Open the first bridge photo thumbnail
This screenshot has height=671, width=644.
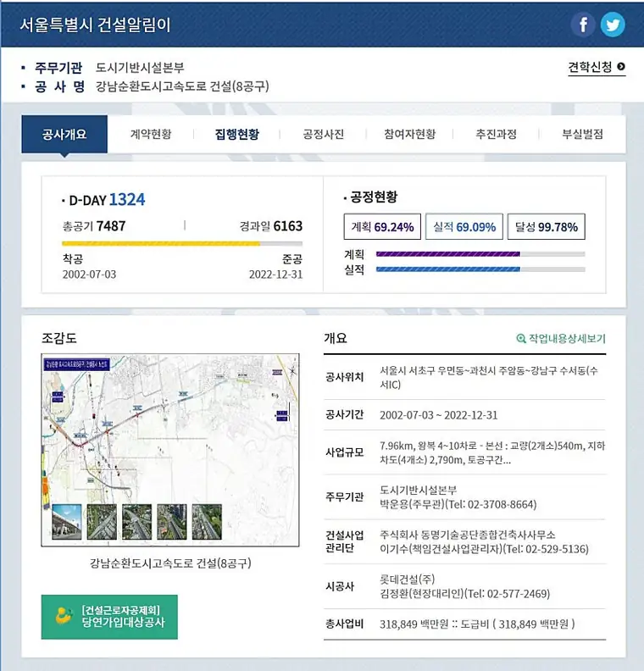tap(67, 521)
